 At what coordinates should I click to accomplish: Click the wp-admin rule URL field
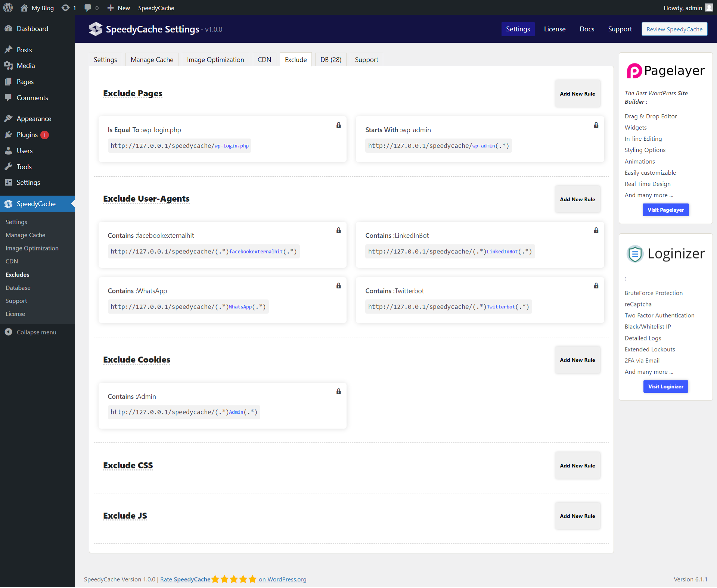[438, 146]
